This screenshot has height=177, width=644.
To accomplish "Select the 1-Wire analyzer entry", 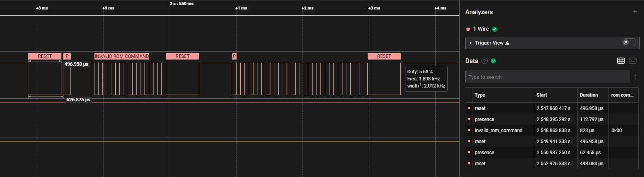I will 481,29.
